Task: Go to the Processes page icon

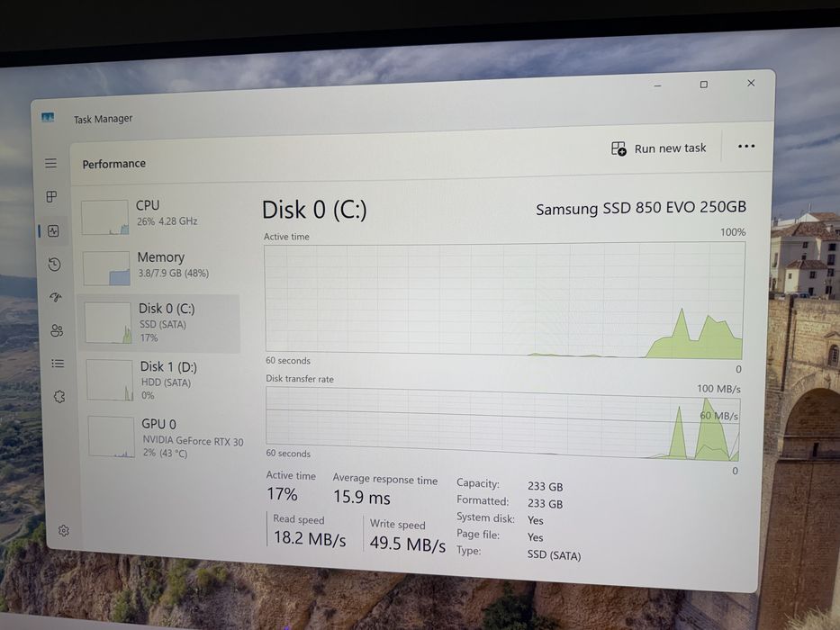Action: tap(51, 196)
